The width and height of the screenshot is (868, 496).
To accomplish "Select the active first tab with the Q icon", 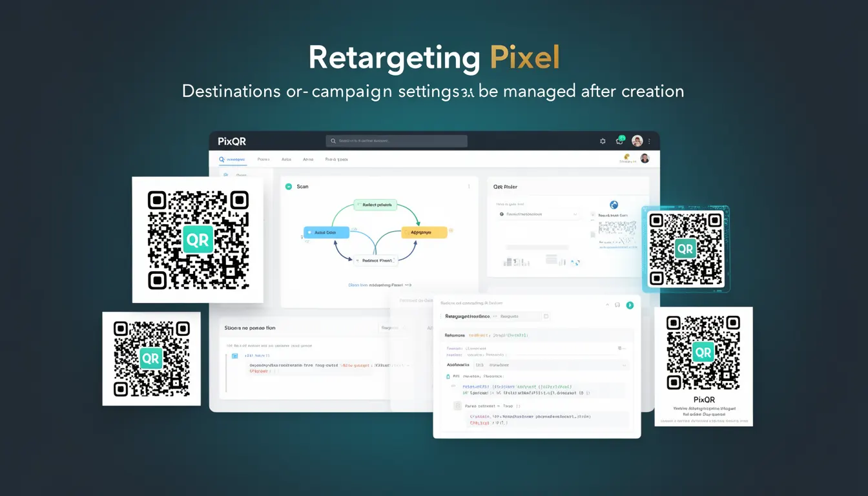I will coord(232,159).
